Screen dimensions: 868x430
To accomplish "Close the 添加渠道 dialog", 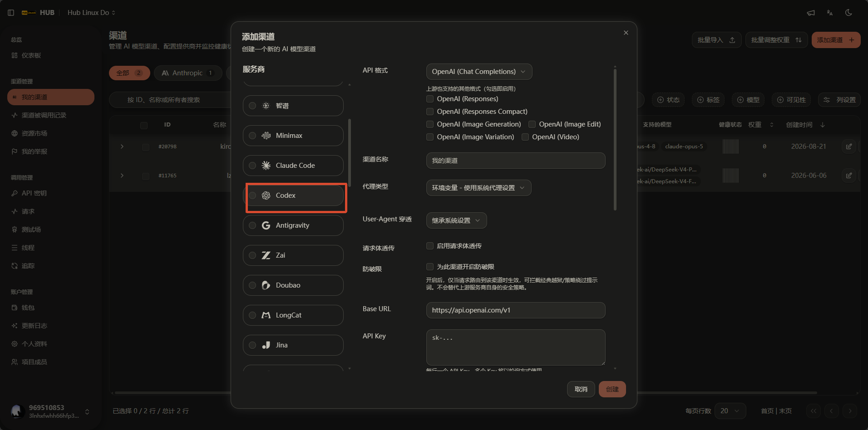I will point(626,33).
